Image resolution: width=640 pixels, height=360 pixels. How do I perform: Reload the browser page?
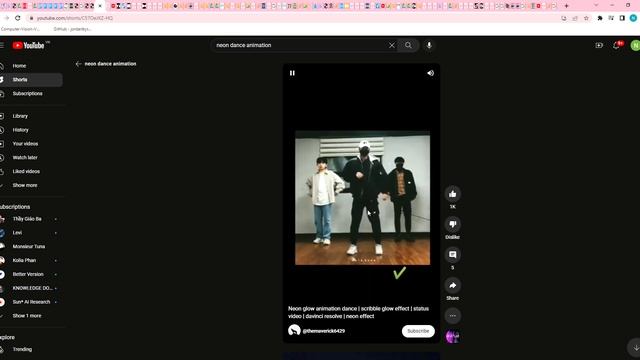click(18, 18)
